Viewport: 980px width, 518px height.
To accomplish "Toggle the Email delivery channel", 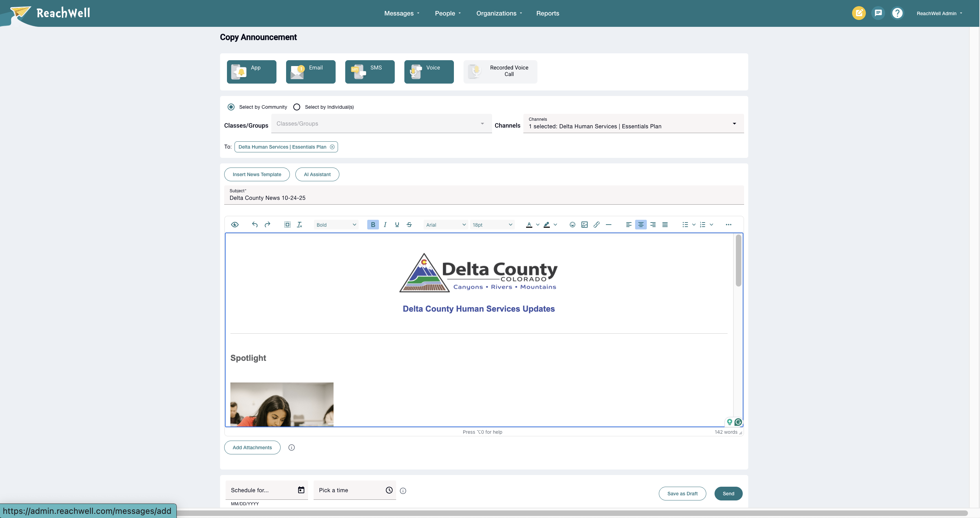I will [311, 72].
